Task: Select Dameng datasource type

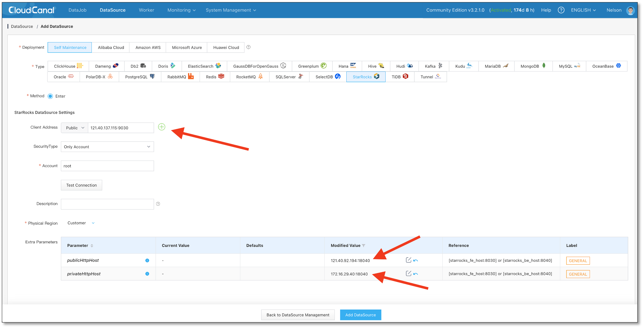Action: pos(107,66)
